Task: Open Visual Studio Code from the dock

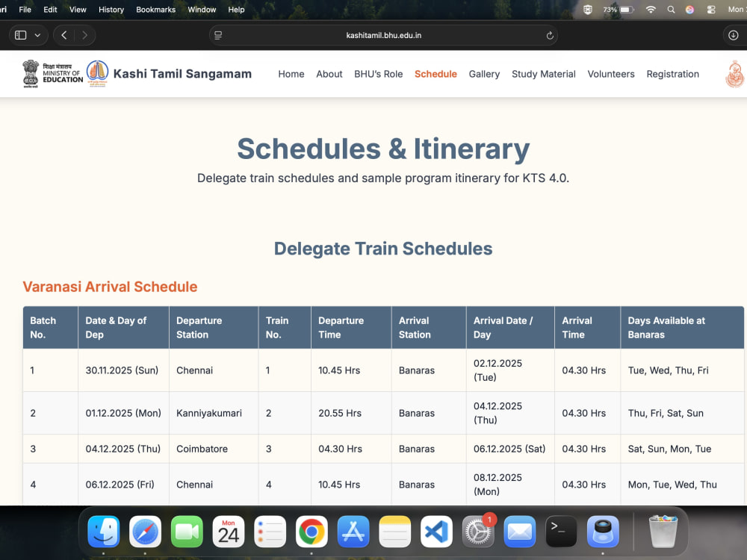Action: (x=436, y=532)
